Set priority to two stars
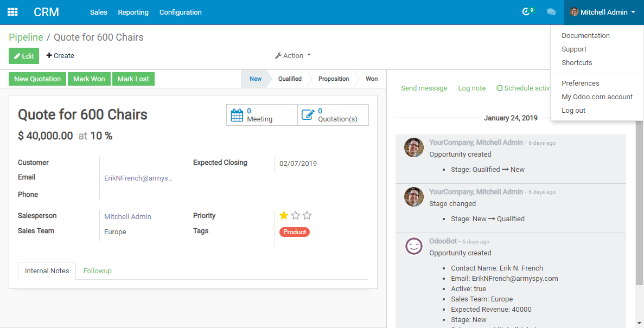The height and width of the screenshot is (328, 644). click(x=296, y=216)
